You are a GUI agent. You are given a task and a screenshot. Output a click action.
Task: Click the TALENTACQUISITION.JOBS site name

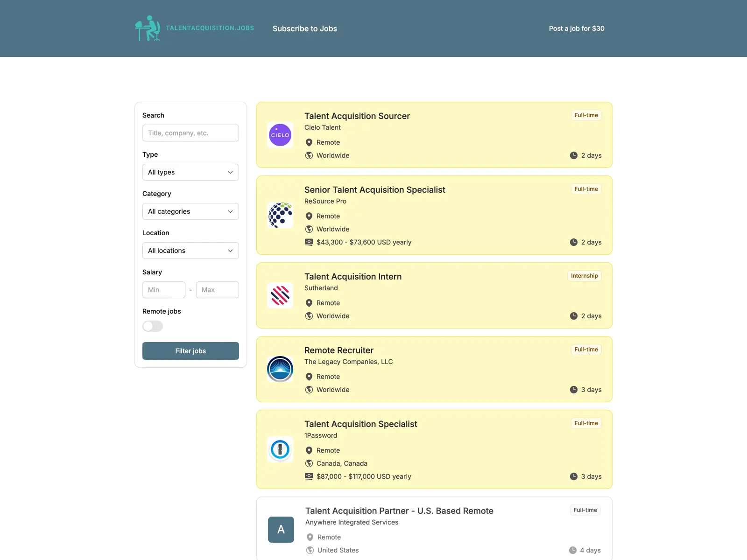pyautogui.click(x=210, y=28)
